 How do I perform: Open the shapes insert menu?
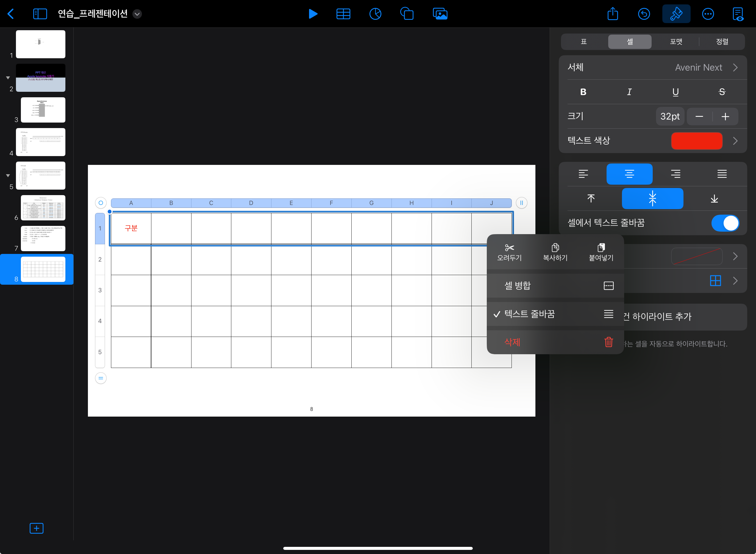tap(407, 14)
